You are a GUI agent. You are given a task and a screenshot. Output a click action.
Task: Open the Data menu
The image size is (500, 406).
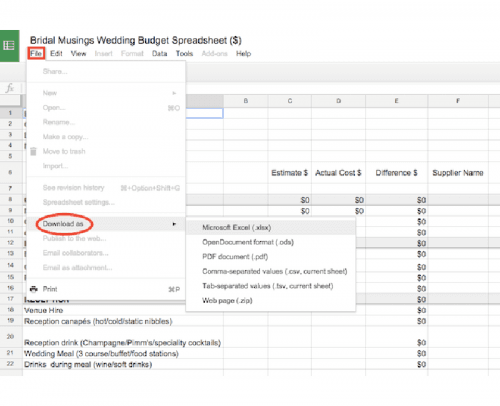tap(159, 54)
